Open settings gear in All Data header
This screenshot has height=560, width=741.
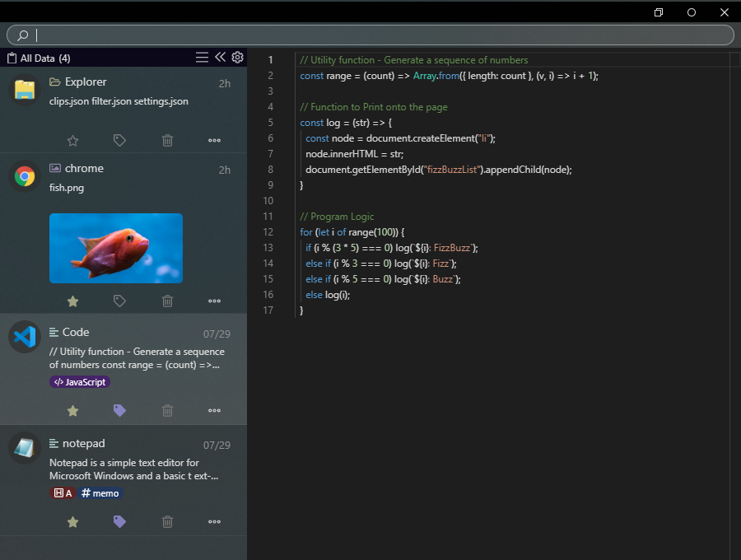[x=237, y=57]
